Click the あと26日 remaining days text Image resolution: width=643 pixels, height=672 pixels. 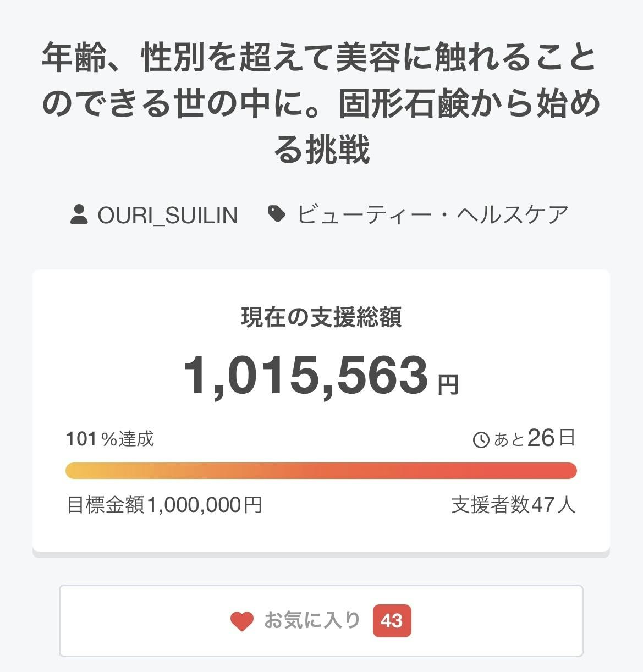coord(534,439)
